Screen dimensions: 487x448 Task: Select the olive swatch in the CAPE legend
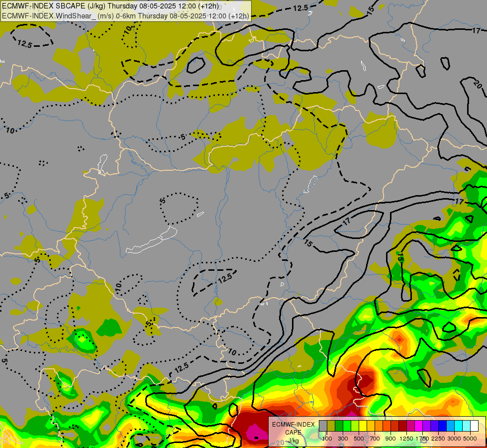(331, 426)
